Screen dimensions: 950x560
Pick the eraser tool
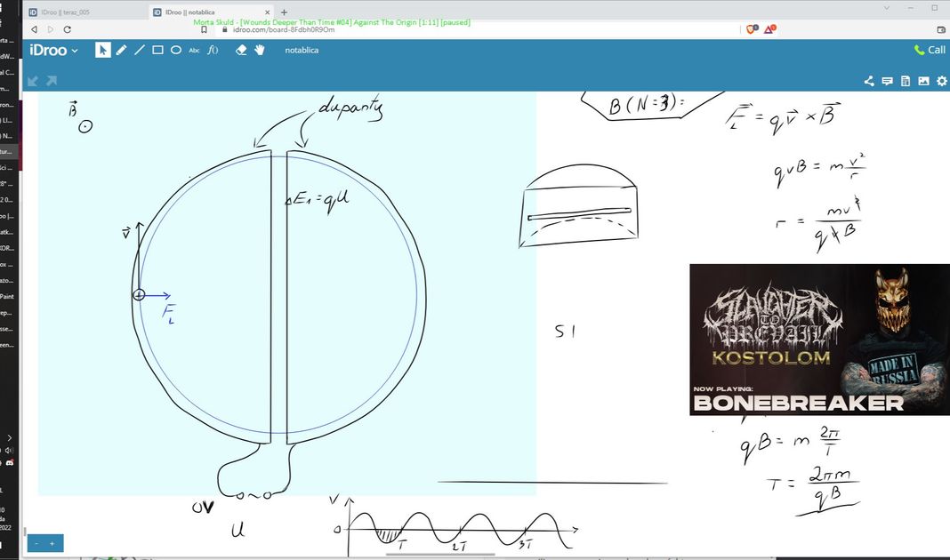241,50
